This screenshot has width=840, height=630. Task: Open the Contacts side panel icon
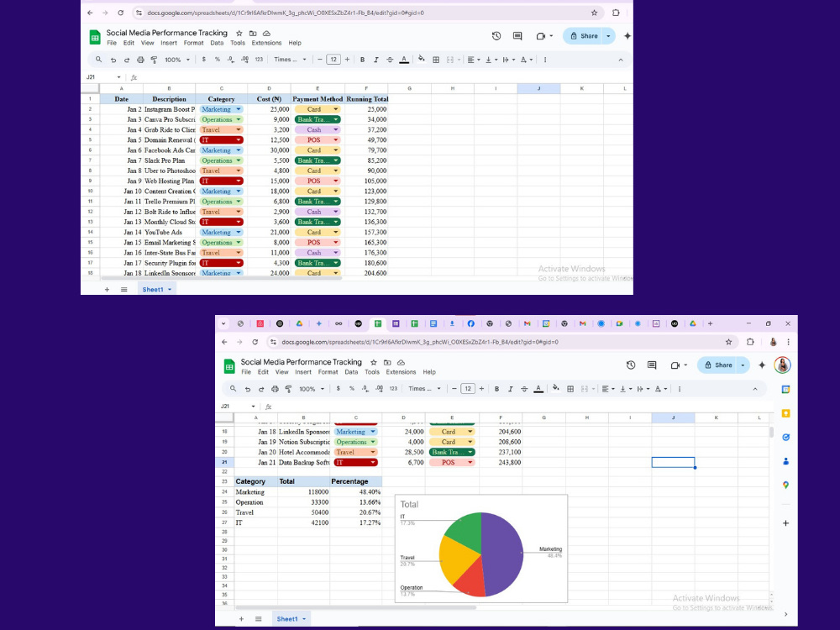click(785, 460)
